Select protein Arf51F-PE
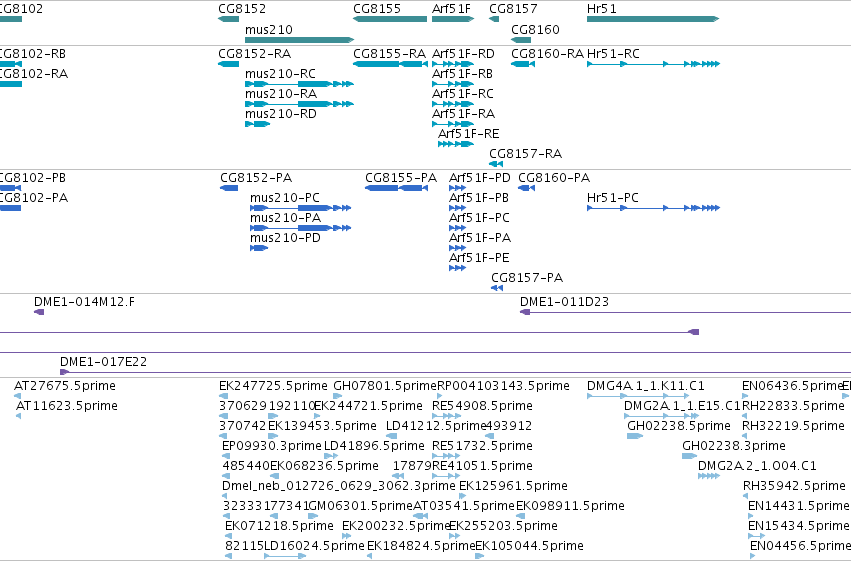The width and height of the screenshot is (851, 561). point(480,259)
